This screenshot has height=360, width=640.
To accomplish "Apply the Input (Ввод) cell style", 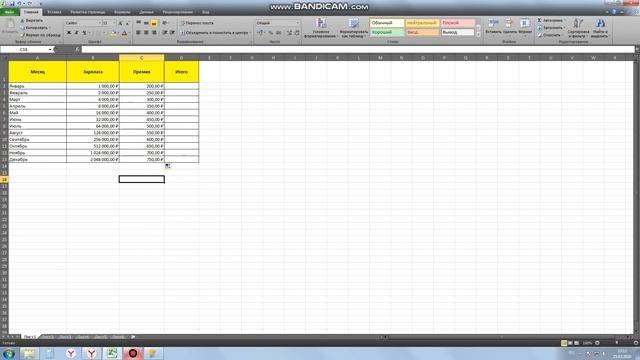I will [x=422, y=32].
